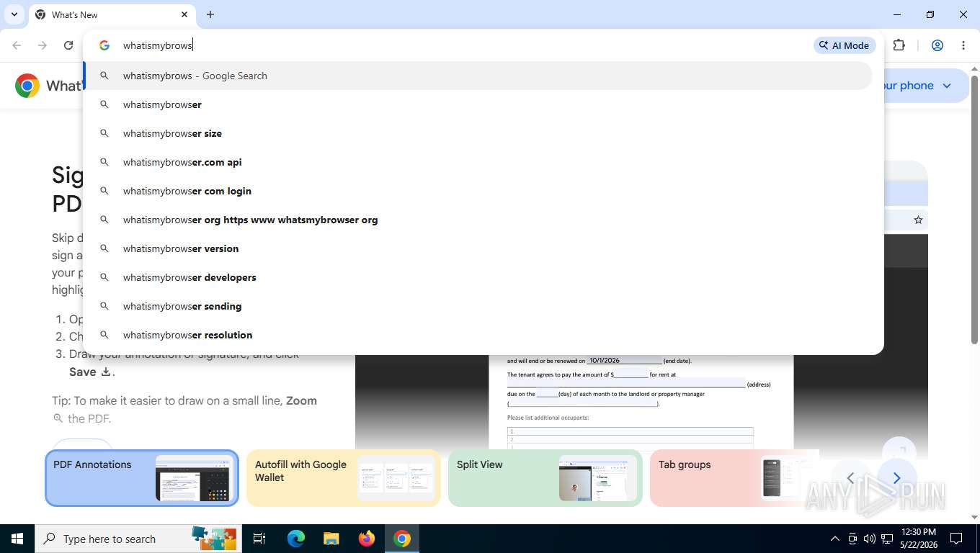Open the Tab groups card
Screen dimensions: 980x553
(735, 478)
